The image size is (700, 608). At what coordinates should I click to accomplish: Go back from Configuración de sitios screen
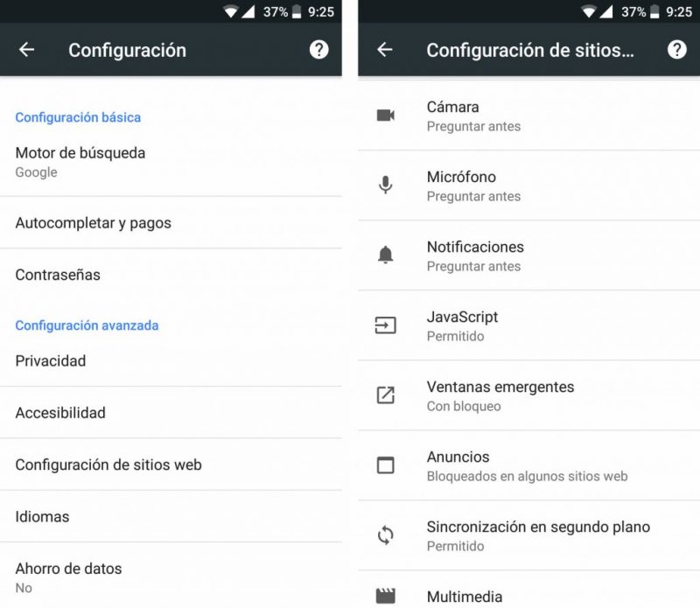(x=385, y=50)
